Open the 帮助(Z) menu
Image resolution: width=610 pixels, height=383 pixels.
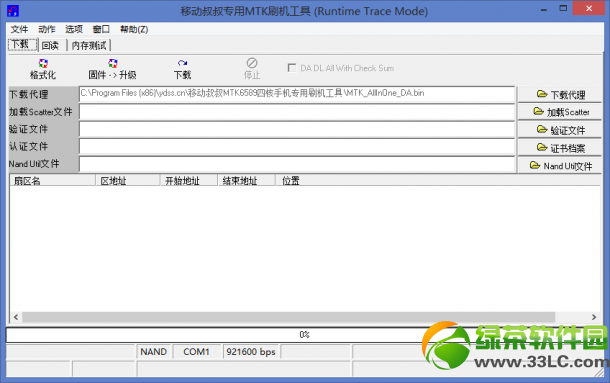(134, 29)
